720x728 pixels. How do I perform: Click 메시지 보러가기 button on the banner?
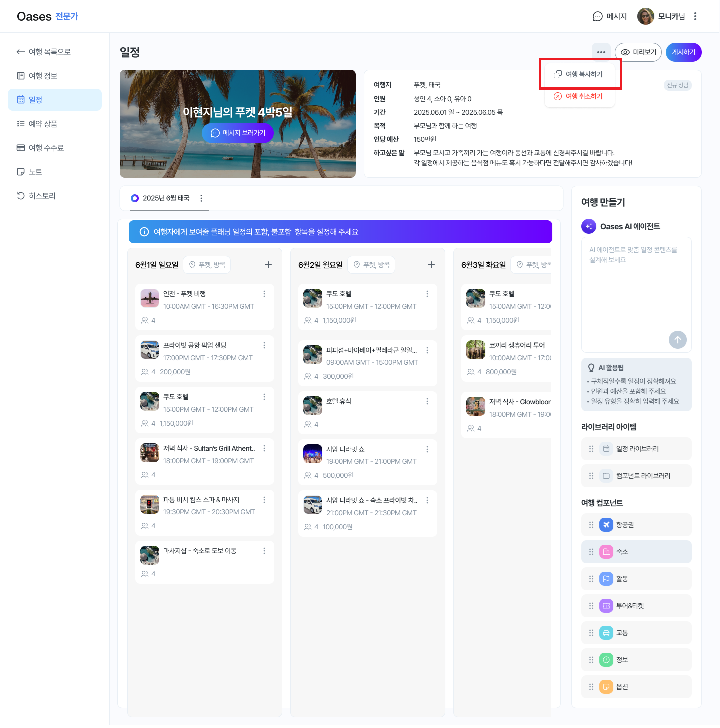click(238, 133)
